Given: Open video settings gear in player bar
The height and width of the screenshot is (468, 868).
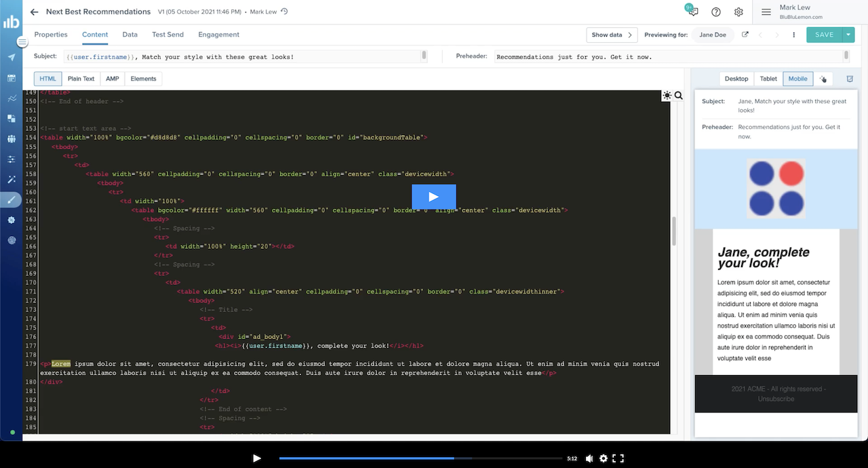Looking at the screenshot, I should (604, 459).
